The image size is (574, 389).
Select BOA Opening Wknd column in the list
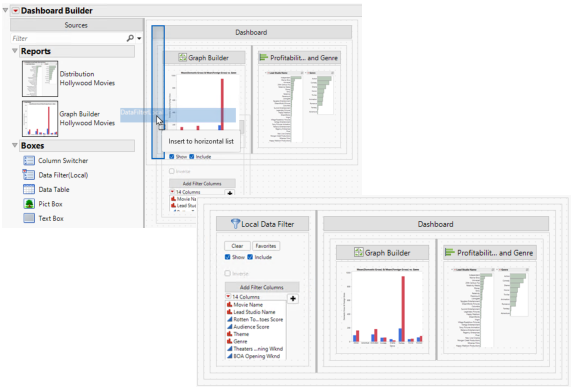pos(256,356)
